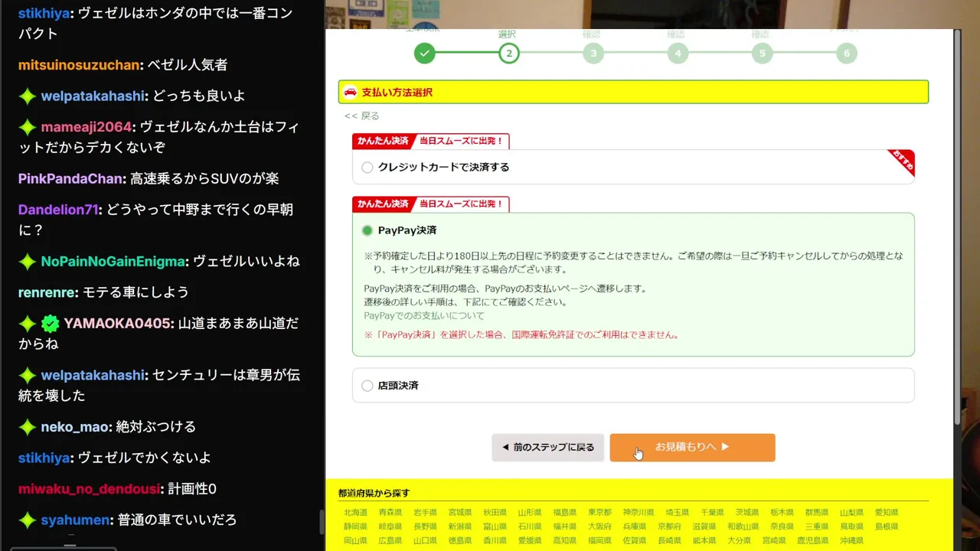Click the 前のステップに戻る button
Image resolution: width=980 pixels, height=551 pixels.
(x=547, y=448)
